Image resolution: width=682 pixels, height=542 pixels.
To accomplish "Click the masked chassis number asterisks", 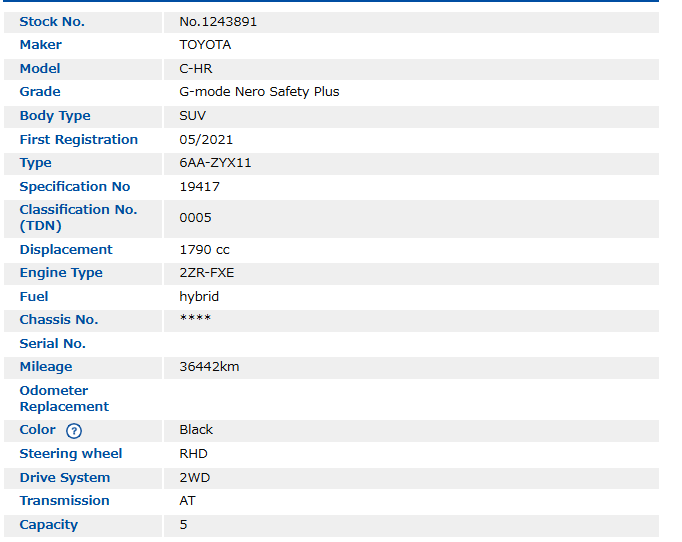I will 195,320.
